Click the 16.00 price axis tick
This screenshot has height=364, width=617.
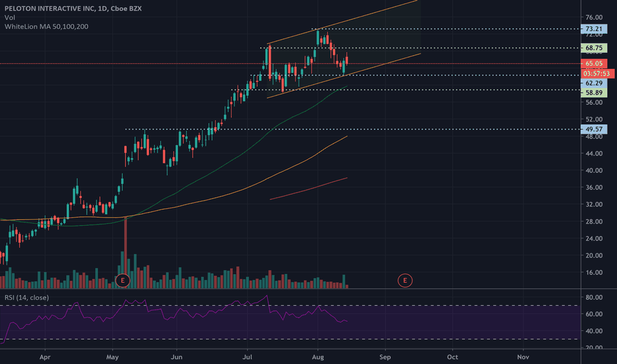594,272
